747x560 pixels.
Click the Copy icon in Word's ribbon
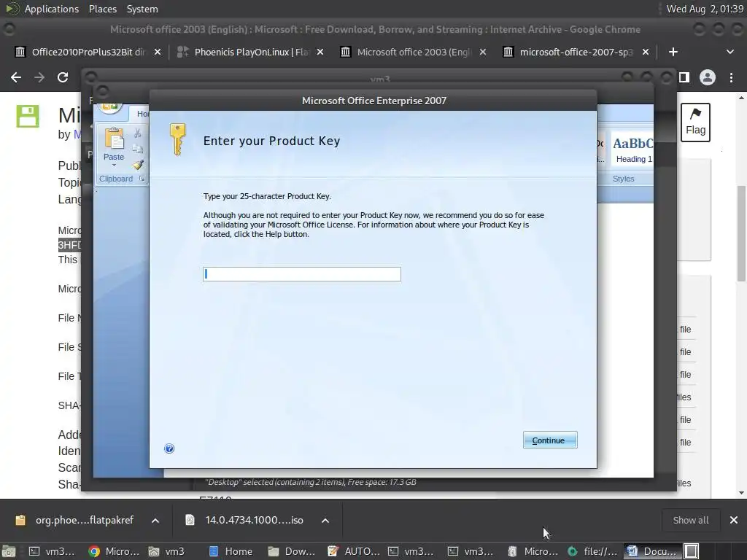[x=138, y=149]
